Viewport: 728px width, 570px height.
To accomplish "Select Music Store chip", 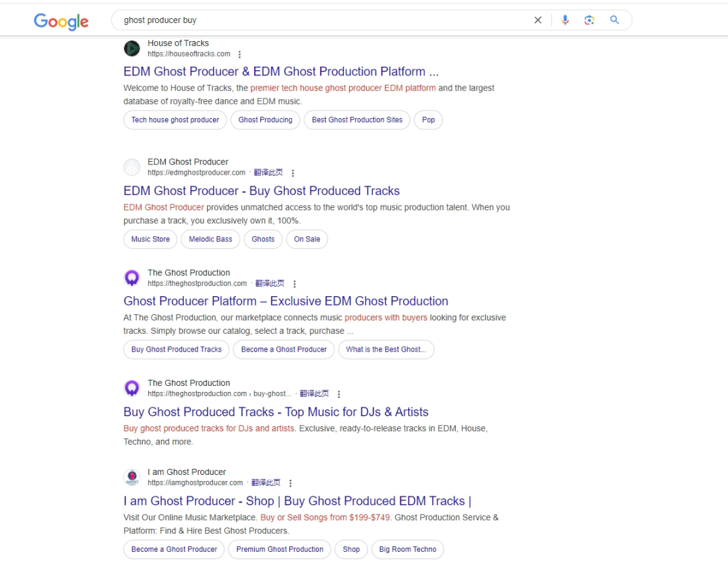I will pos(150,239).
